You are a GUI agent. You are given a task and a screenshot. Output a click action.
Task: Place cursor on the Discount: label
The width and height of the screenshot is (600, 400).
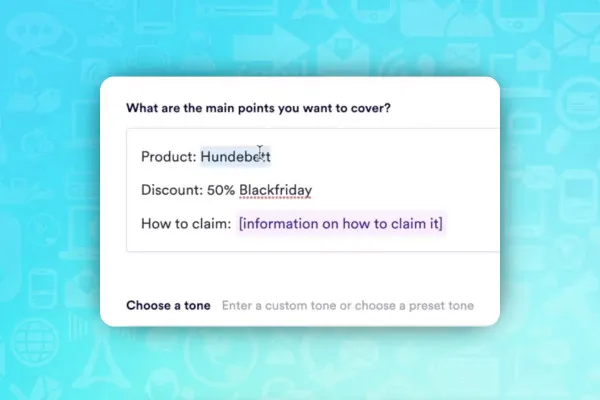coord(172,190)
